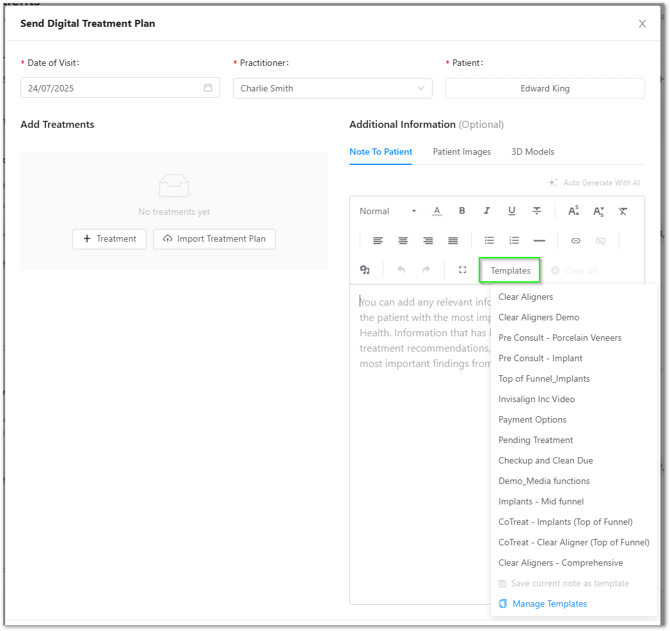Center align the note text
Viewport: 670px width, 631px height.
click(403, 241)
